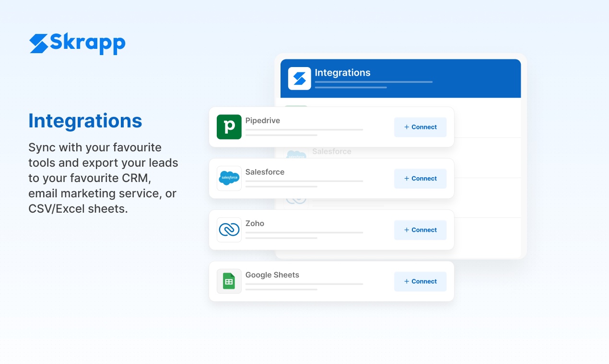Connect the Salesforce integration

click(x=421, y=178)
